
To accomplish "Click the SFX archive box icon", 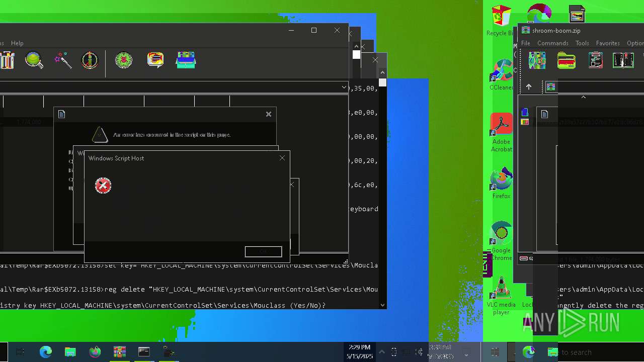I will pos(186,61).
